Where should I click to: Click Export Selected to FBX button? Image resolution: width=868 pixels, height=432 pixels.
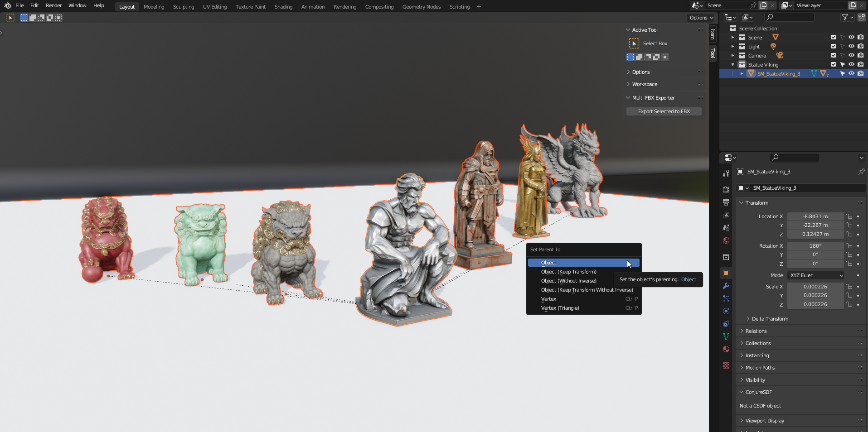click(x=664, y=111)
